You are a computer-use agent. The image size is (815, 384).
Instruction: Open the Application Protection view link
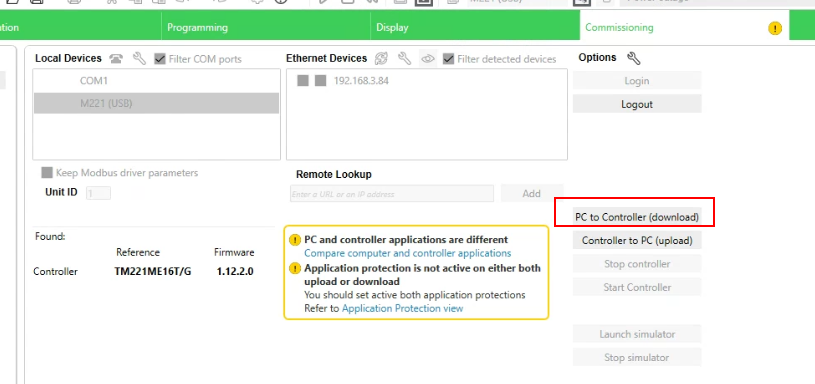coord(402,308)
